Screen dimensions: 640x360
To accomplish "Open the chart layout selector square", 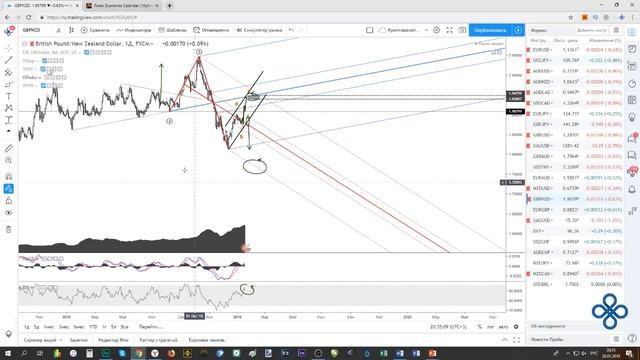I will 369,30.
